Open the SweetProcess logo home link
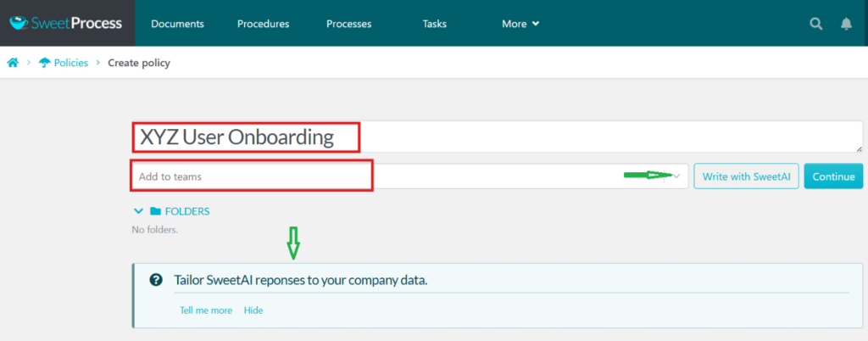The image size is (868, 341). [66, 23]
